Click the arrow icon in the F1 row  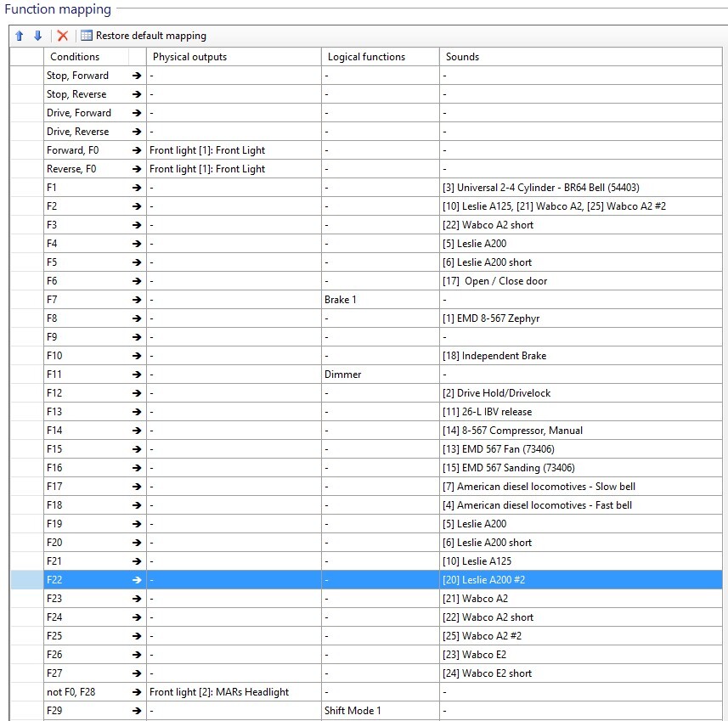(x=137, y=188)
